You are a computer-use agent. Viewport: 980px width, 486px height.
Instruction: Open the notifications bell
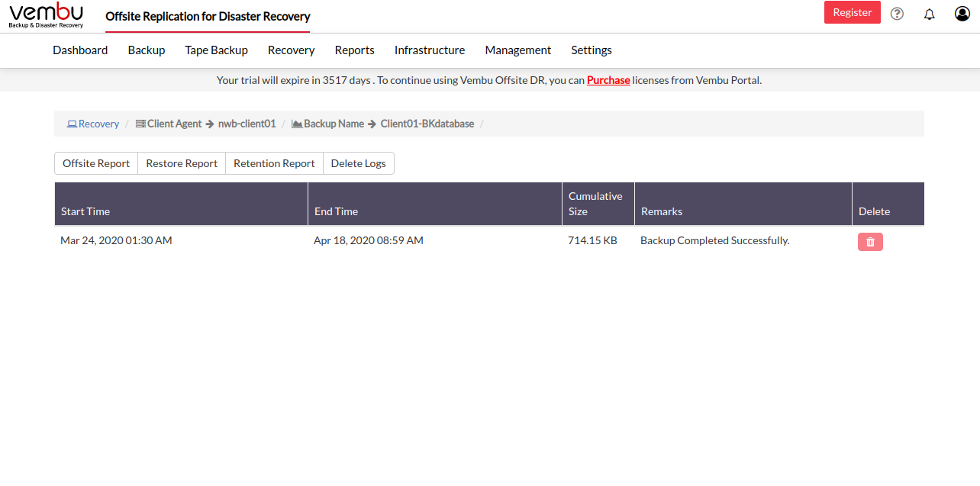[929, 14]
